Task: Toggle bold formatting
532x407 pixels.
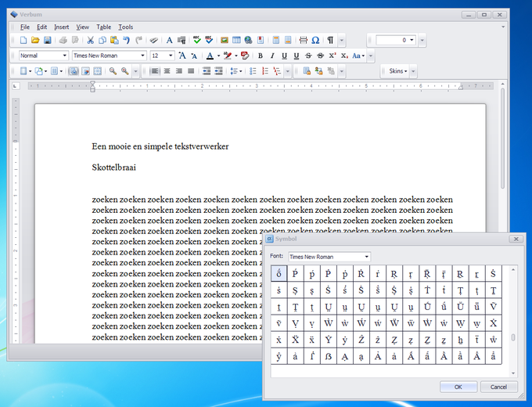Action: coord(261,56)
